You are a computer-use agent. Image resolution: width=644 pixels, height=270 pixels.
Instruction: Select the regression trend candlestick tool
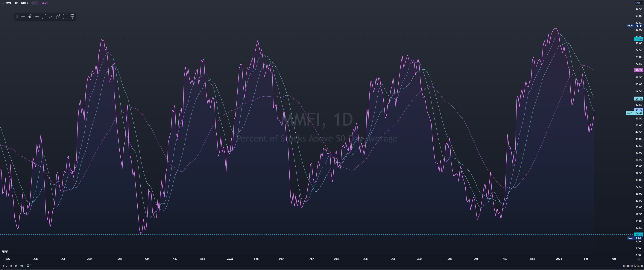[30, 16]
